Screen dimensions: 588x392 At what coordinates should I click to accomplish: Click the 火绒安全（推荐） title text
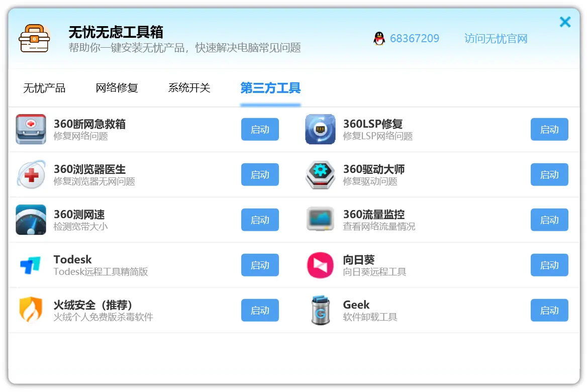coord(92,305)
